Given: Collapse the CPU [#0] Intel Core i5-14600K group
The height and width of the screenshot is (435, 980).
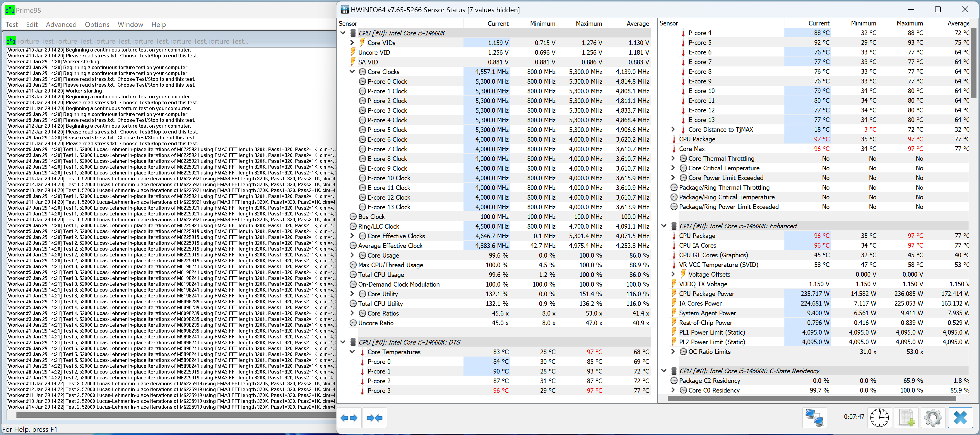Looking at the screenshot, I should tap(343, 33).
